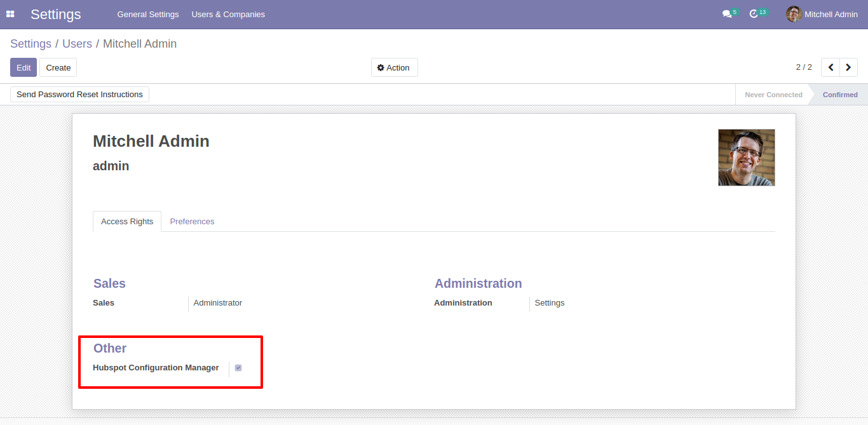Image resolution: width=868 pixels, height=425 pixels.
Task: Click Sales role value Administrator
Action: click(x=218, y=303)
